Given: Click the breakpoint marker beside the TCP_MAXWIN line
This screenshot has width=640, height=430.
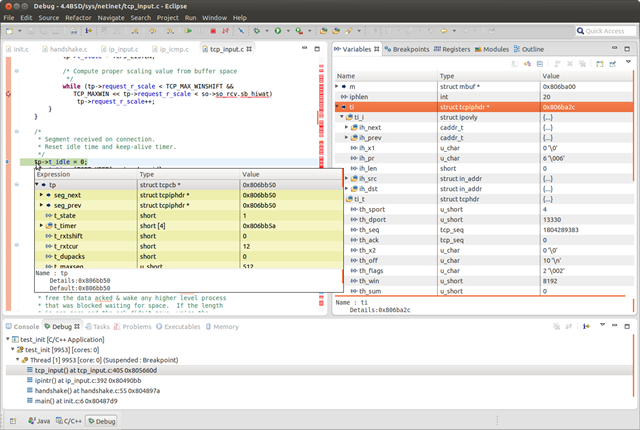Looking at the screenshot, I should [x=8, y=94].
